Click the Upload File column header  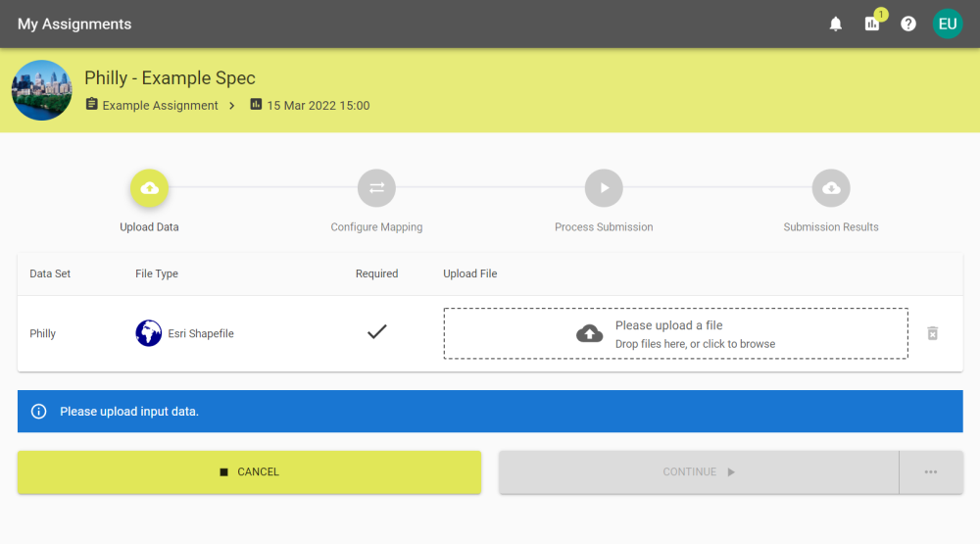[x=470, y=273]
